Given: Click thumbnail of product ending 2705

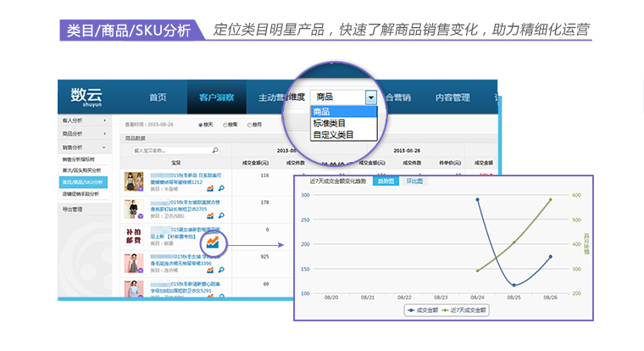Looking at the screenshot, I should pyautogui.click(x=134, y=209).
